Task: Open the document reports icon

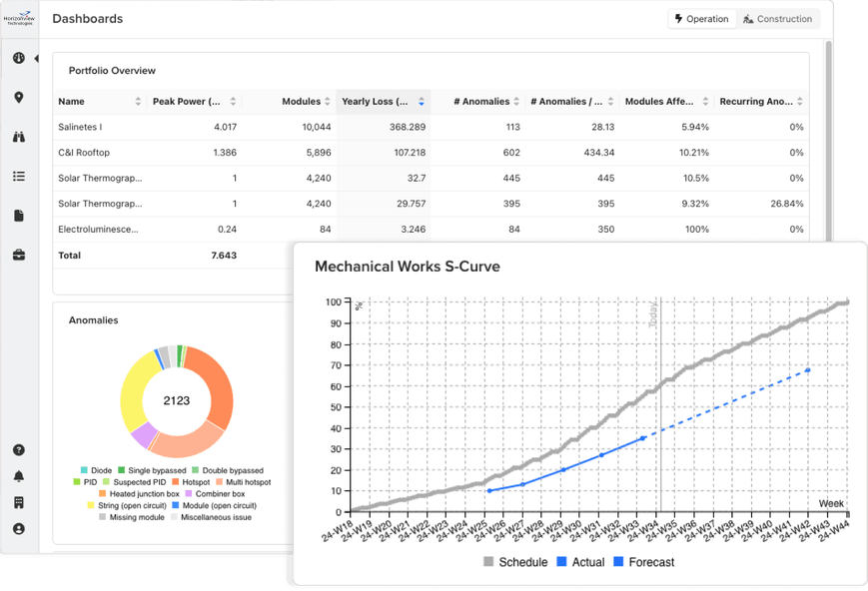Action: (19, 216)
